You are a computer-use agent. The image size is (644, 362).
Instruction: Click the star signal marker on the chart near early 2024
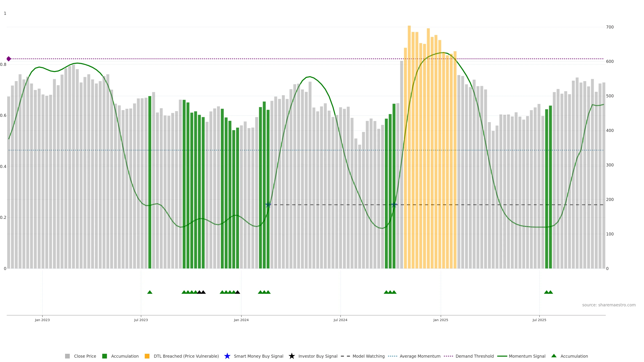[x=268, y=205]
